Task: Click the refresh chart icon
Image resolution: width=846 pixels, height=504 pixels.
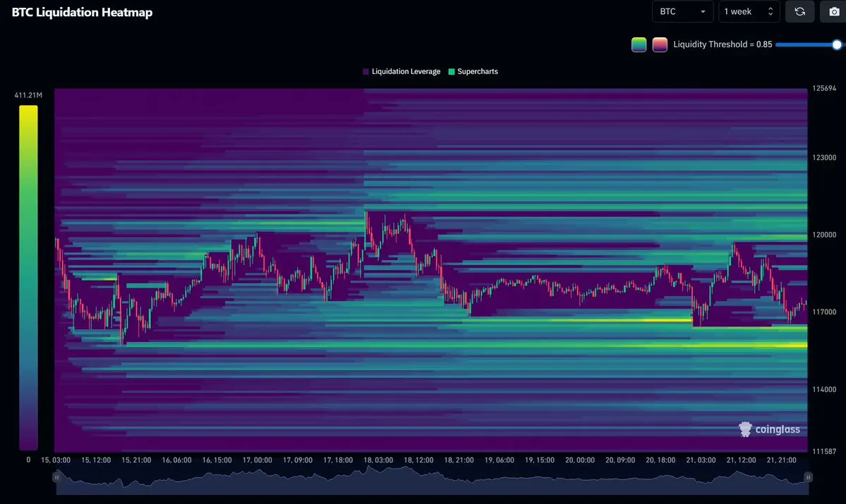Action: click(x=799, y=11)
